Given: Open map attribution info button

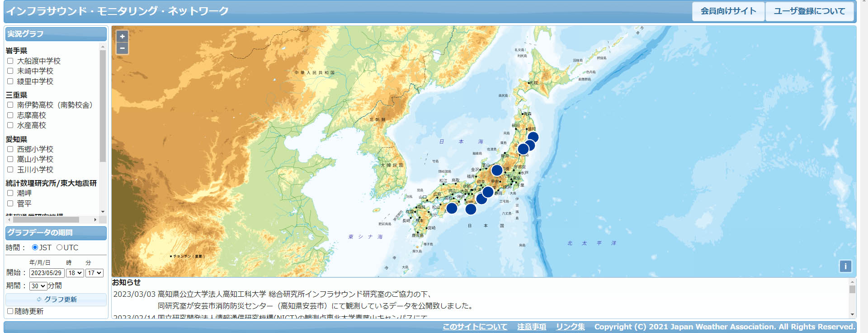Looking at the screenshot, I should point(845,266).
